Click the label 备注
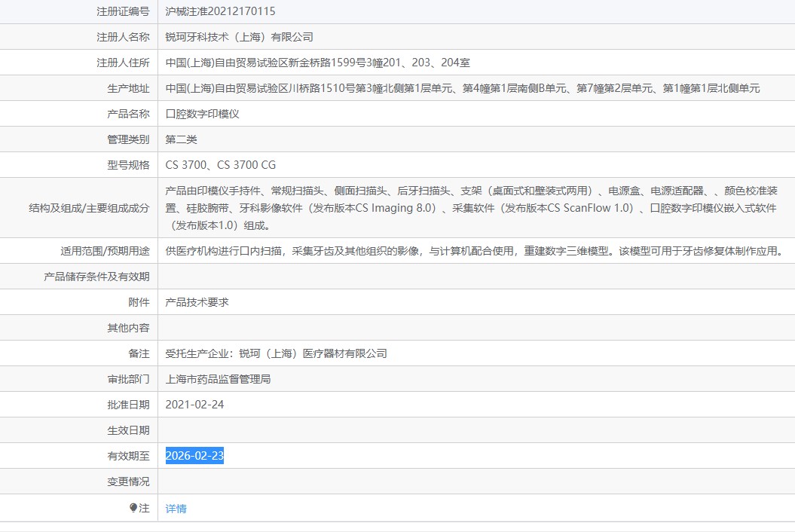 (x=139, y=353)
